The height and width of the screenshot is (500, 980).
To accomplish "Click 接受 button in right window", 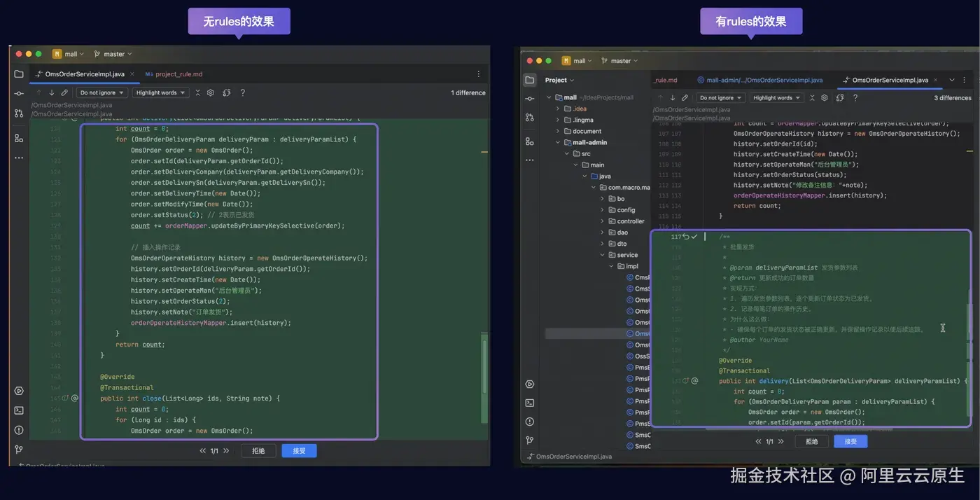I will (x=850, y=441).
